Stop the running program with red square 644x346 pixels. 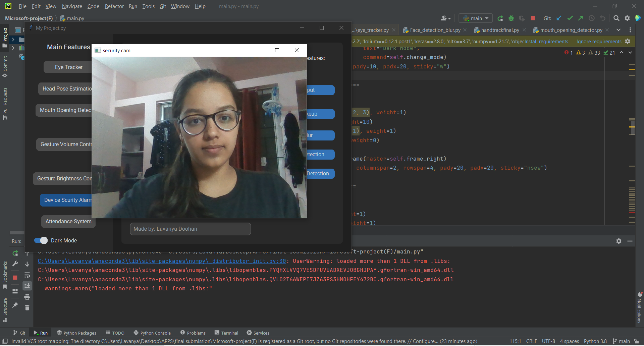point(533,18)
